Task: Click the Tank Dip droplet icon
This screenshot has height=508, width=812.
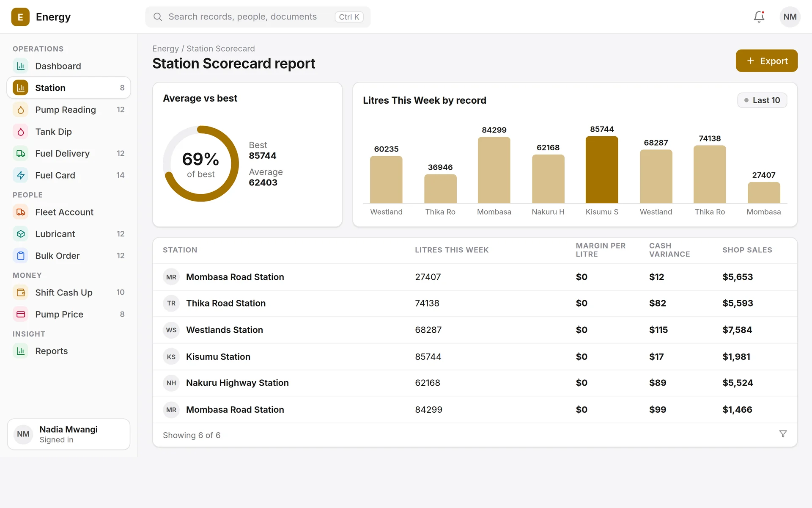Action: [21, 132]
